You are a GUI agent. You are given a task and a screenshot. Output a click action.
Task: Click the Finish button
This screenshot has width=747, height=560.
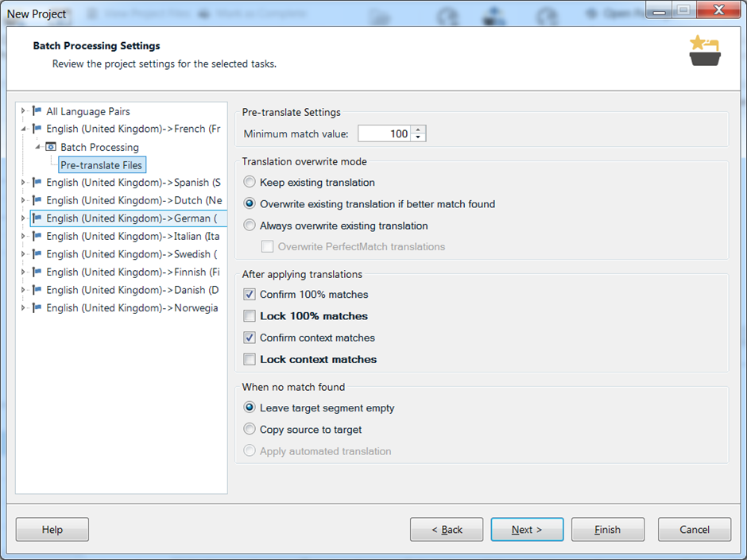[x=607, y=530]
